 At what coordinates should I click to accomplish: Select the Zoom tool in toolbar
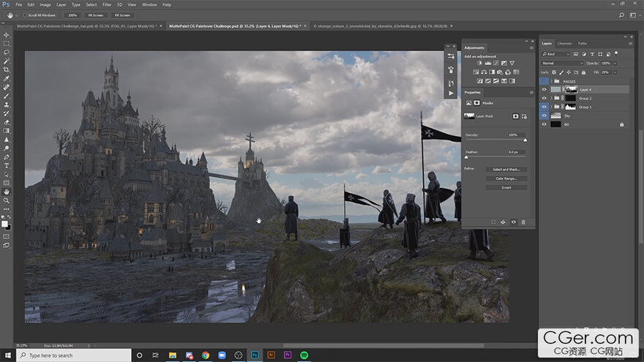tap(6, 200)
